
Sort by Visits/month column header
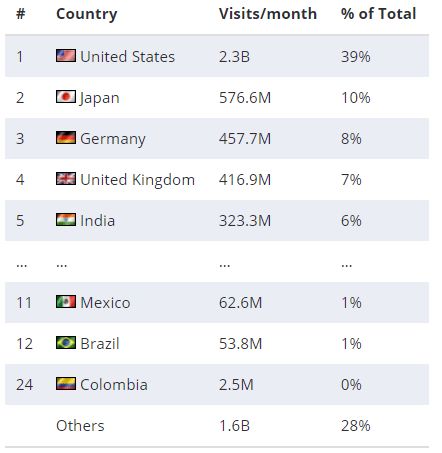[x=268, y=14]
